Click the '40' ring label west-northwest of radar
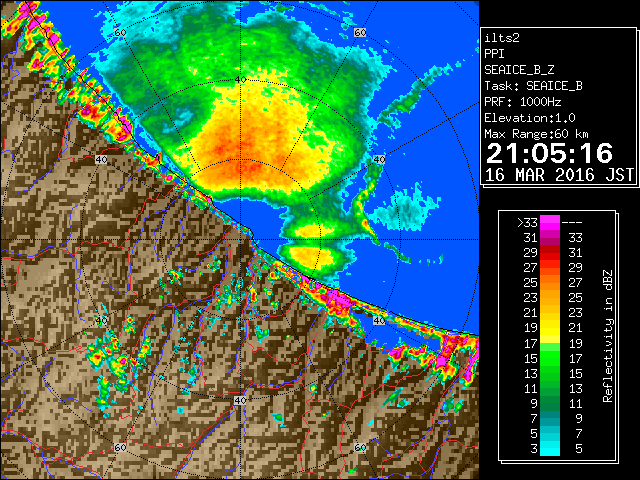640x480 pixels. coord(101,160)
